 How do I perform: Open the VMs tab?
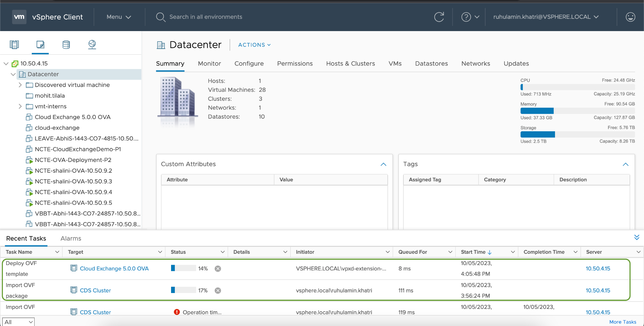395,64
